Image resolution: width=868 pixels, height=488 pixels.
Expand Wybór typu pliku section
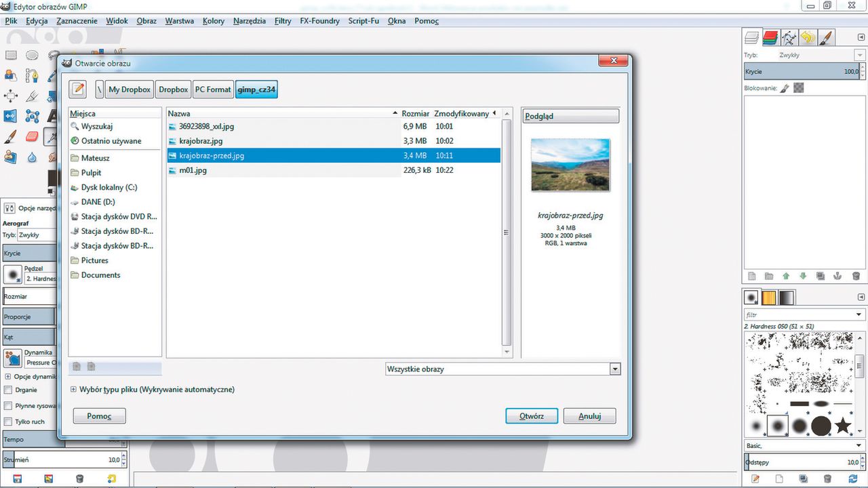pos(74,390)
